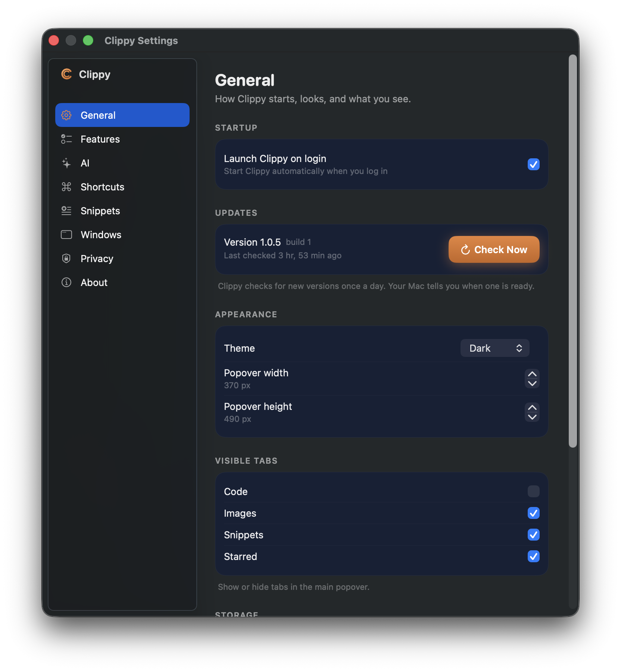Screen dimensions: 621x672
Task: Click the 'Version 1.0.5' text
Action: click(x=252, y=242)
